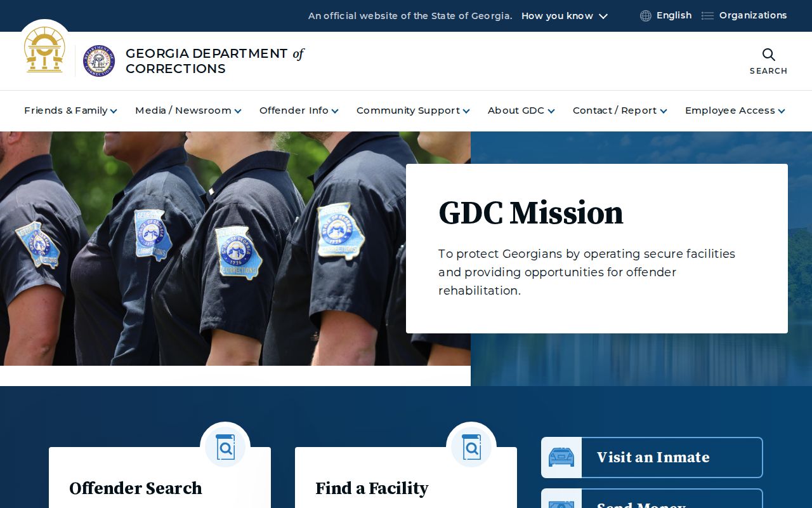Click the car icon beside Visit an Inmate
812x508 pixels.
tap(561, 457)
